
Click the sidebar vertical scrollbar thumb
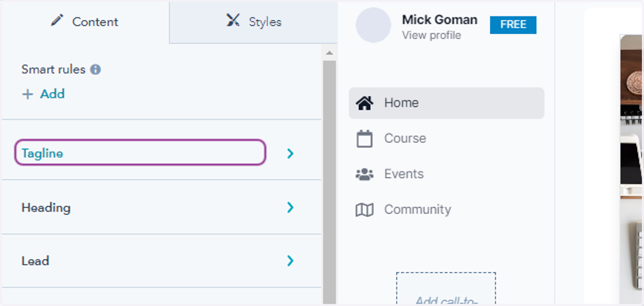tap(330, 183)
